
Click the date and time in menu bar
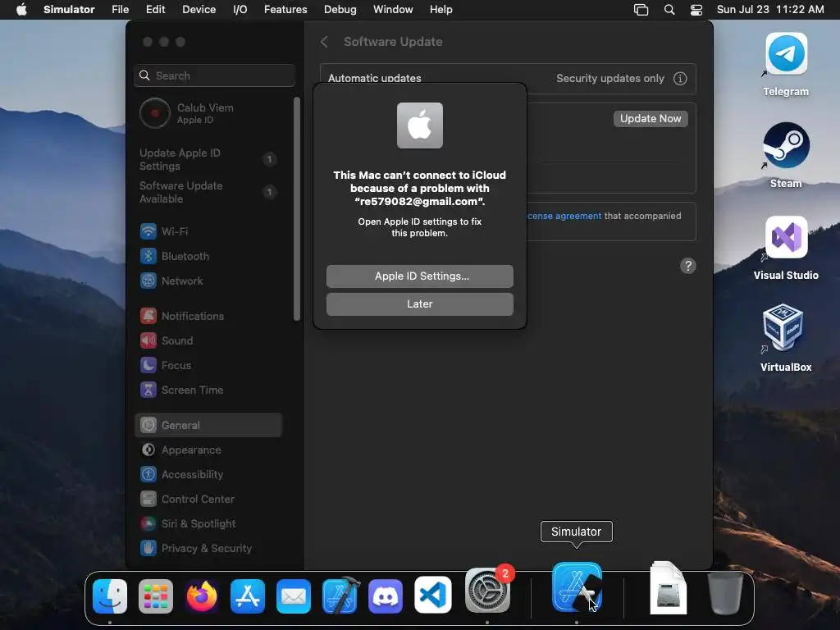point(770,10)
